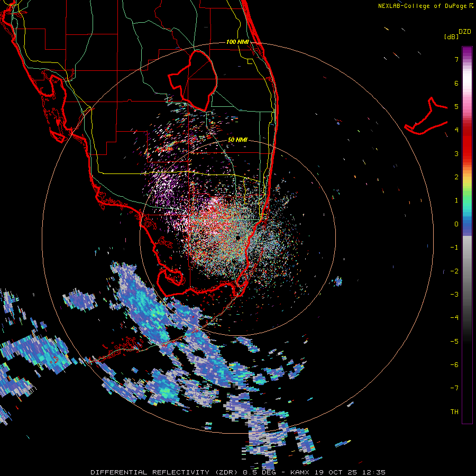Click the purple top of the color bar
Screen dimensions: 476x476
point(467,52)
